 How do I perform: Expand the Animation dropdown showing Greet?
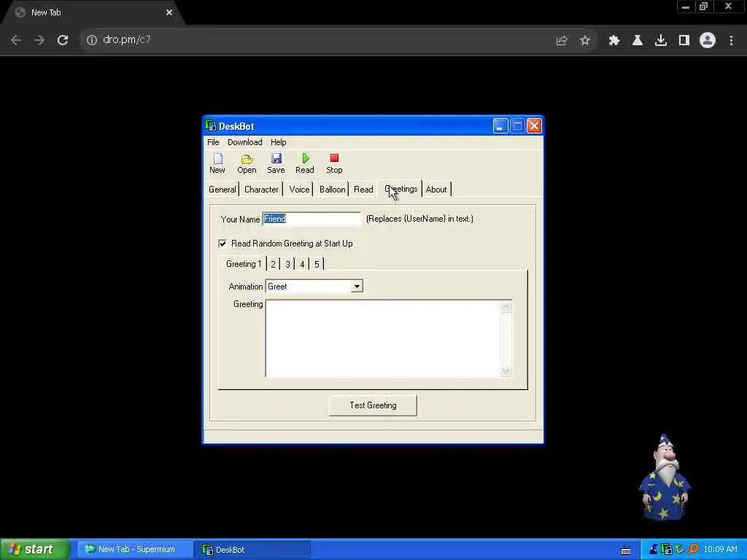tap(357, 286)
